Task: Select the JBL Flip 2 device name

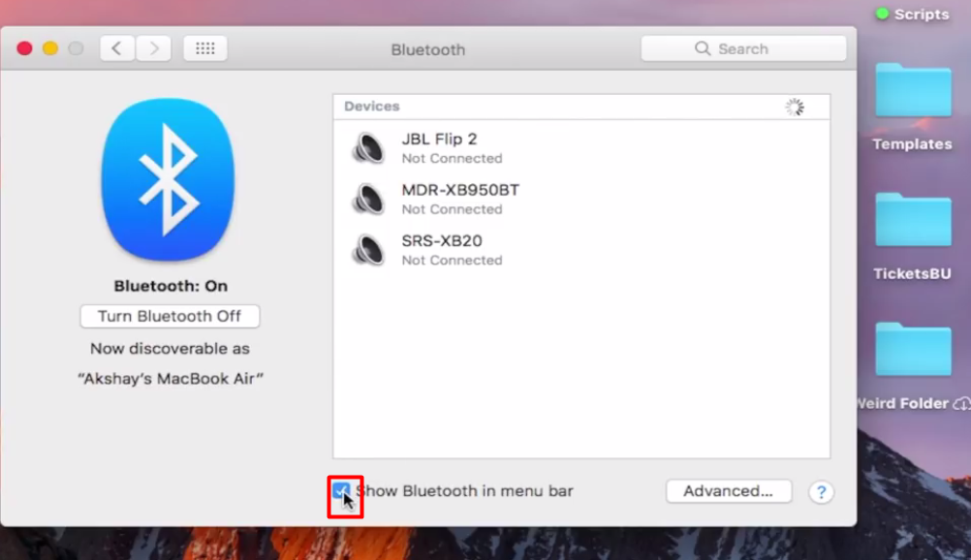Action: pyautogui.click(x=439, y=139)
